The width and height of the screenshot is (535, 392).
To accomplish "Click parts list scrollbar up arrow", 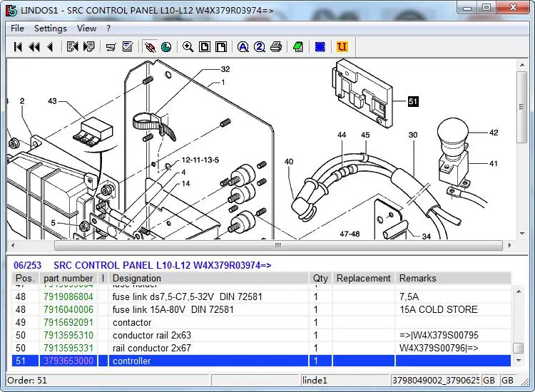I will click(x=519, y=292).
